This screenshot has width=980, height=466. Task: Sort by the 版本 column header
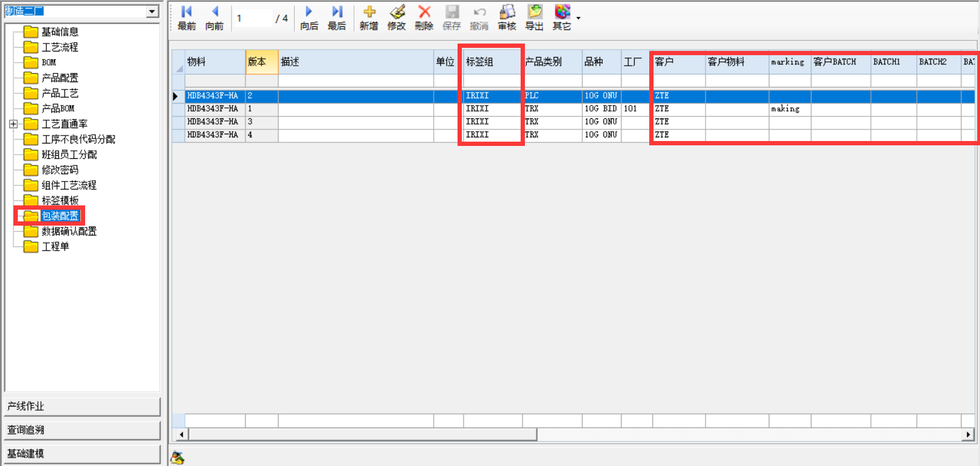click(x=262, y=62)
